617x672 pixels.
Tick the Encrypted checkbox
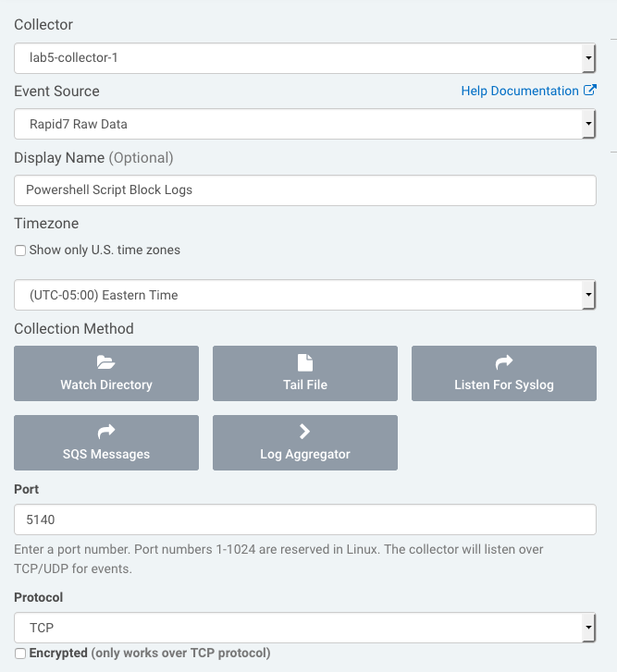20,654
